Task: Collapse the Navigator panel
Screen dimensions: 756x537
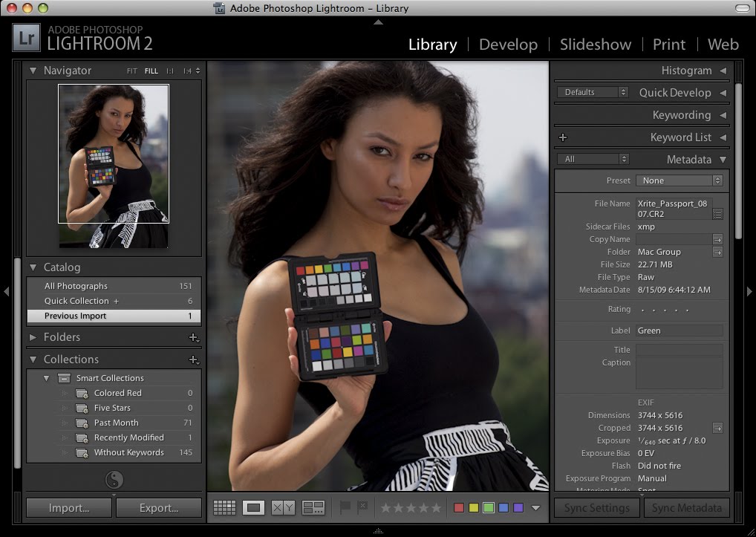Action: pyautogui.click(x=33, y=71)
